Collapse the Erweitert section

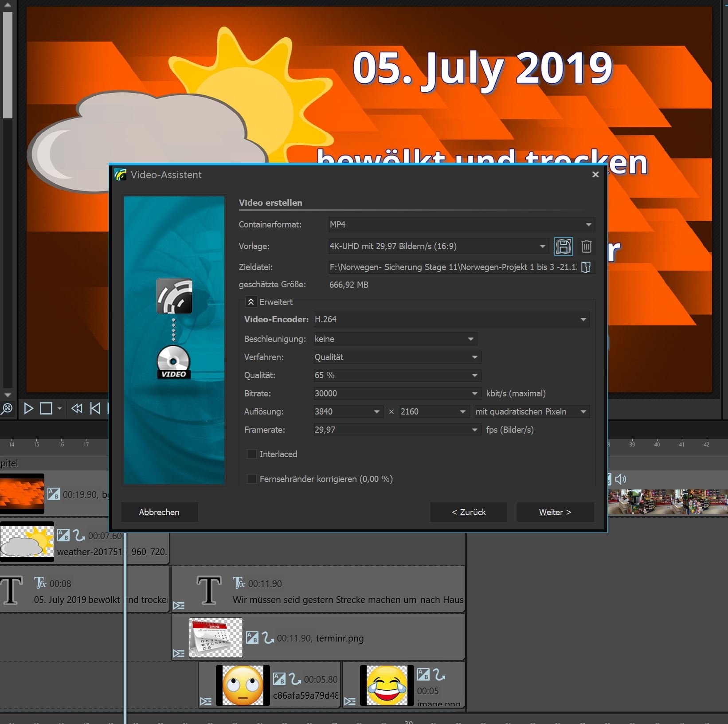pyautogui.click(x=251, y=302)
